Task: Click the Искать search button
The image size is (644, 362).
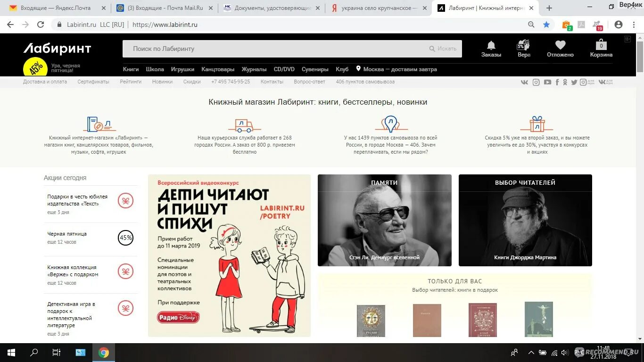Action: [443, 49]
